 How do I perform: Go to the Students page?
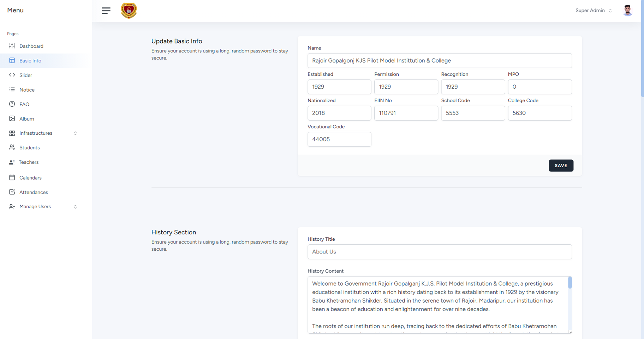point(29,148)
